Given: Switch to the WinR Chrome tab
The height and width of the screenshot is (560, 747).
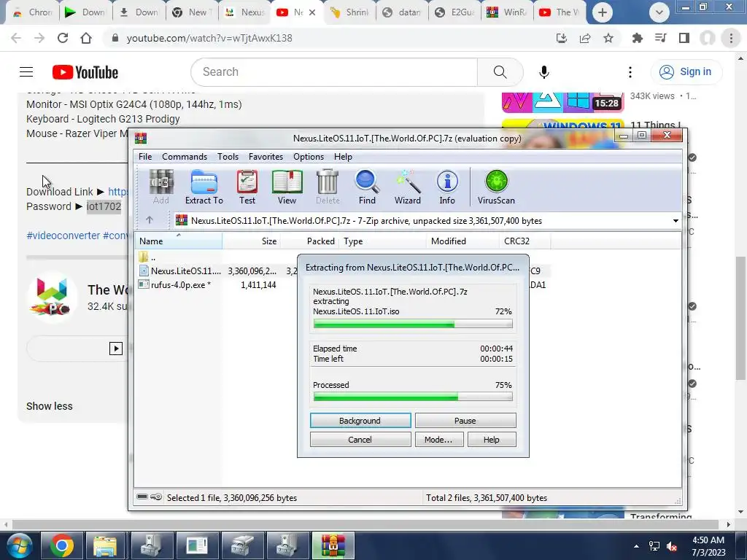Looking at the screenshot, I should (506, 12).
